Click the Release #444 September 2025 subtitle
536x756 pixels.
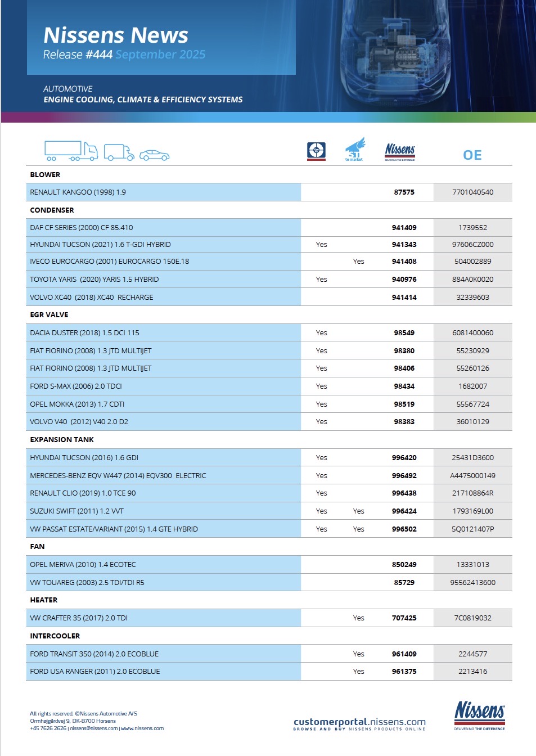[124, 55]
